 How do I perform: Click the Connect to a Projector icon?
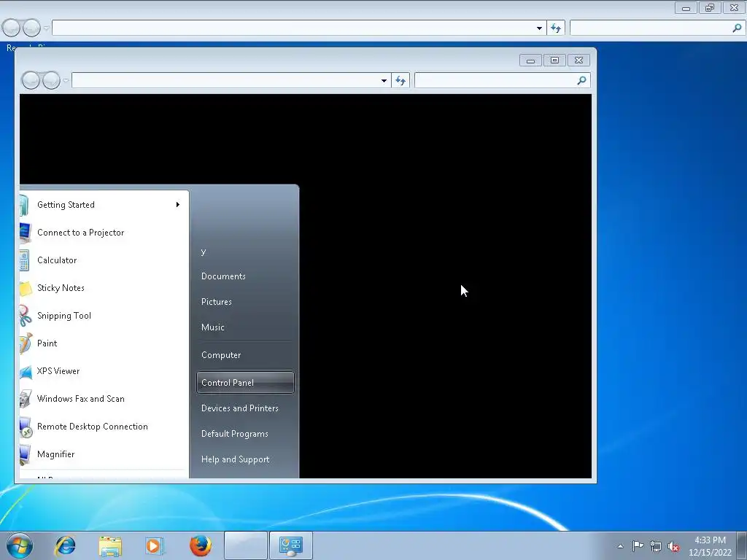coord(26,233)
